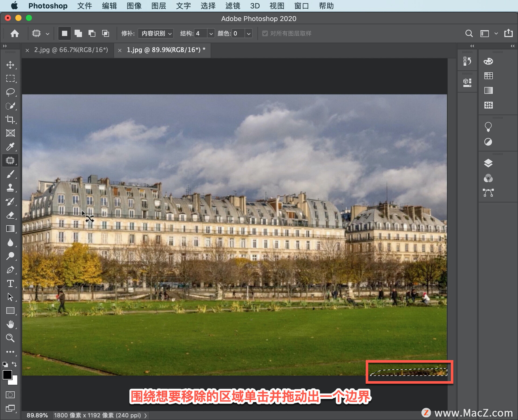Switch to the 2.jpg document tab

(x=71, y=50)
